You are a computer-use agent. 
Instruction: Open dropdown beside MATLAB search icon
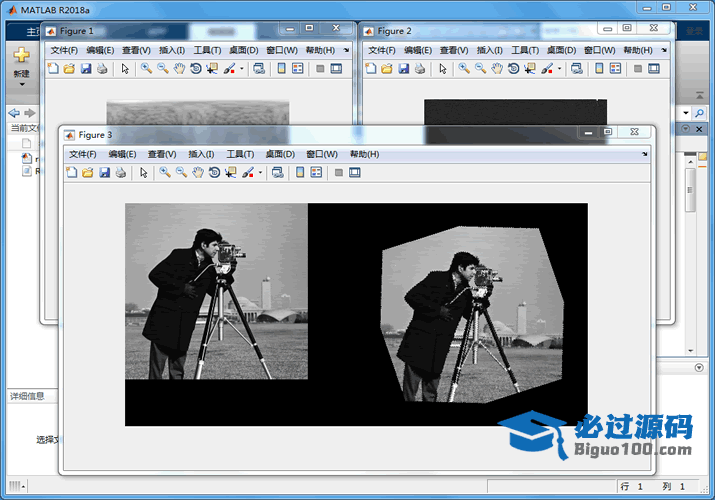(x=686, y=113)
